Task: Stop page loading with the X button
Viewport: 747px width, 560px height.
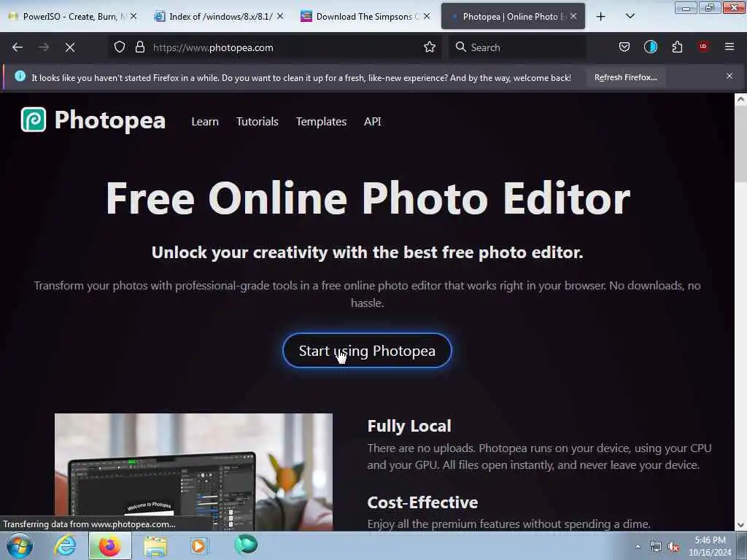Action: pos(70,47)
